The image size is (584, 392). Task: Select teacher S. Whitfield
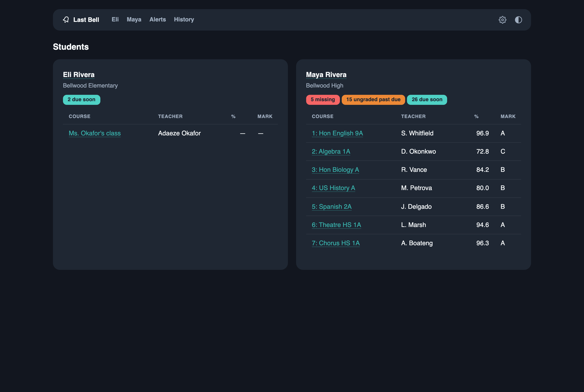417,133
